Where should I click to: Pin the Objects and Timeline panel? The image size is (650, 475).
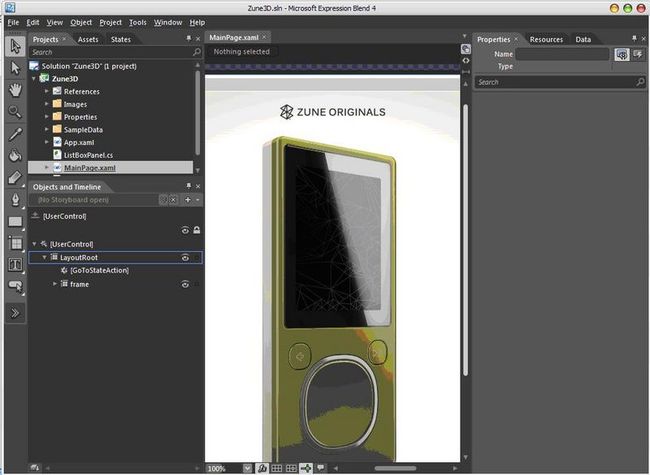point(189,186)
